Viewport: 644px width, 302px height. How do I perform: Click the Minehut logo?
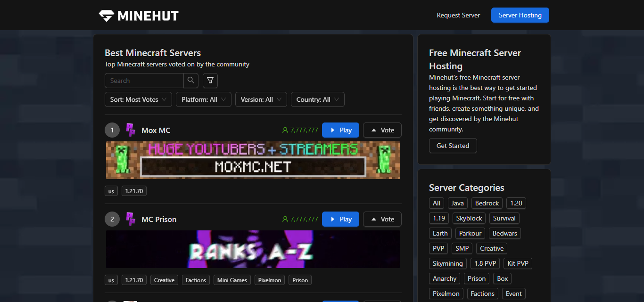(139, 16)
